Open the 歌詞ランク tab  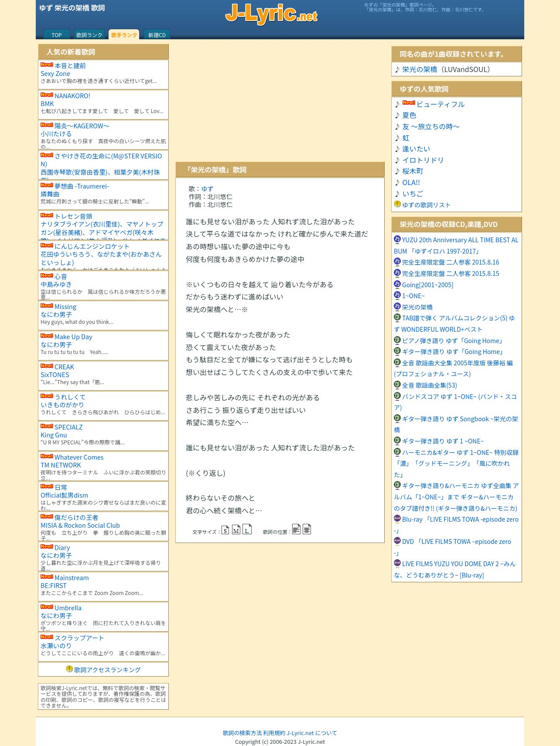(x=89, y=35)
